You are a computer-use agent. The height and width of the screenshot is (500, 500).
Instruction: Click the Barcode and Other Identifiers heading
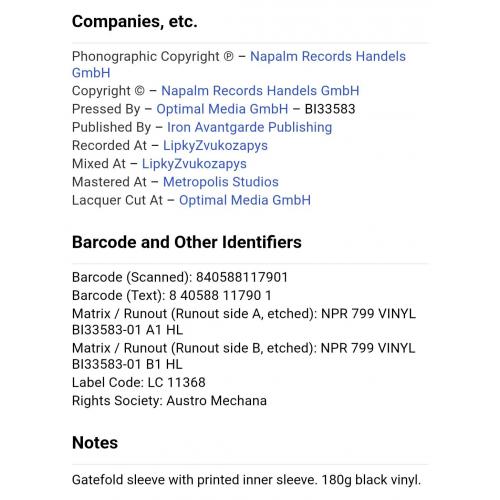tap(187, 242)
